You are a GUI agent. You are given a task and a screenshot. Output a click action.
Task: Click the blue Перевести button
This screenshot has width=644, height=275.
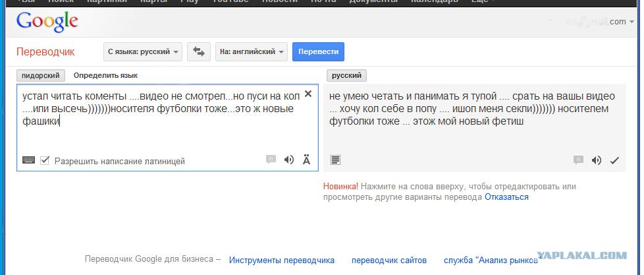pos(318,52)
